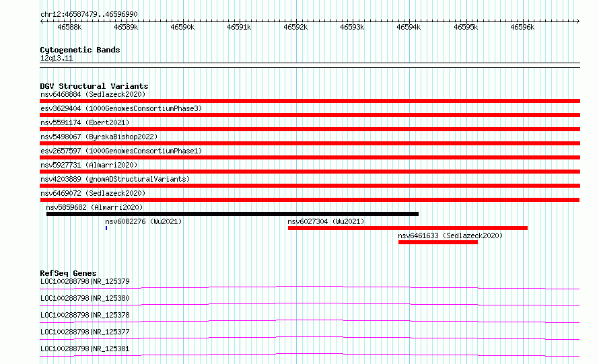Select the red bar under nsv5591174
599x364 pixels.
310,129
